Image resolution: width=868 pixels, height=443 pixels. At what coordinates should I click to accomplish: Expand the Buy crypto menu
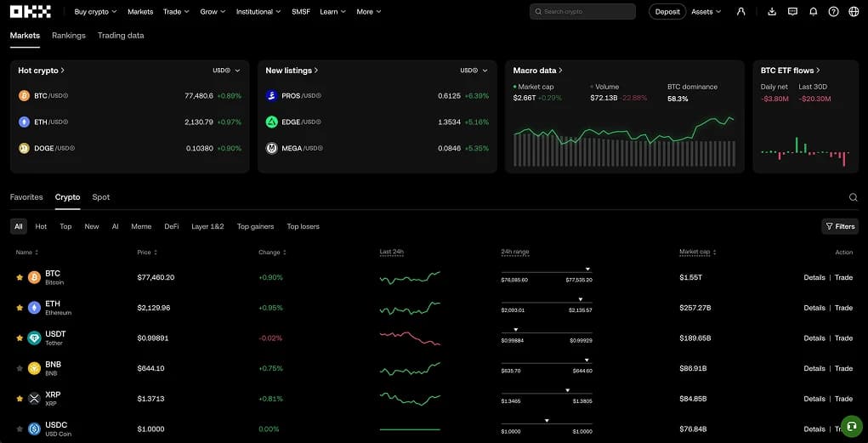(x=95, y=12)
